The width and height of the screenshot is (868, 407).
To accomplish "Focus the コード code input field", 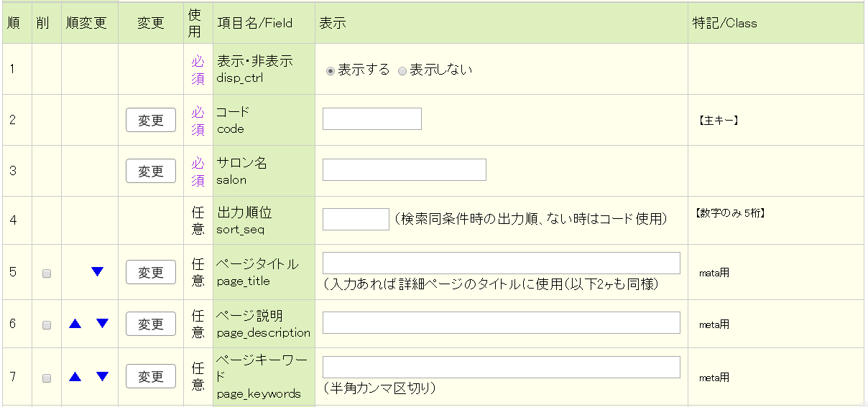I will click(x=371, y=119).
